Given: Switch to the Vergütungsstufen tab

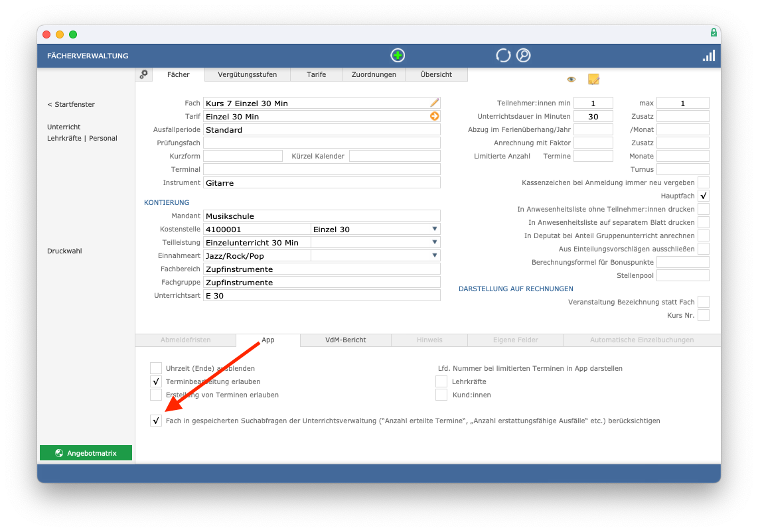Looking at the screenshot, I should click(x=247, y=74).
